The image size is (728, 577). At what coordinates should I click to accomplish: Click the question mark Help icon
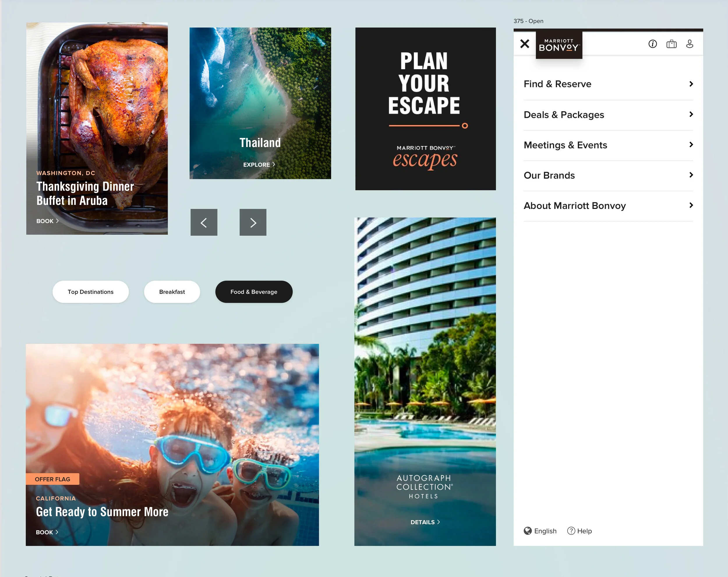571,531
